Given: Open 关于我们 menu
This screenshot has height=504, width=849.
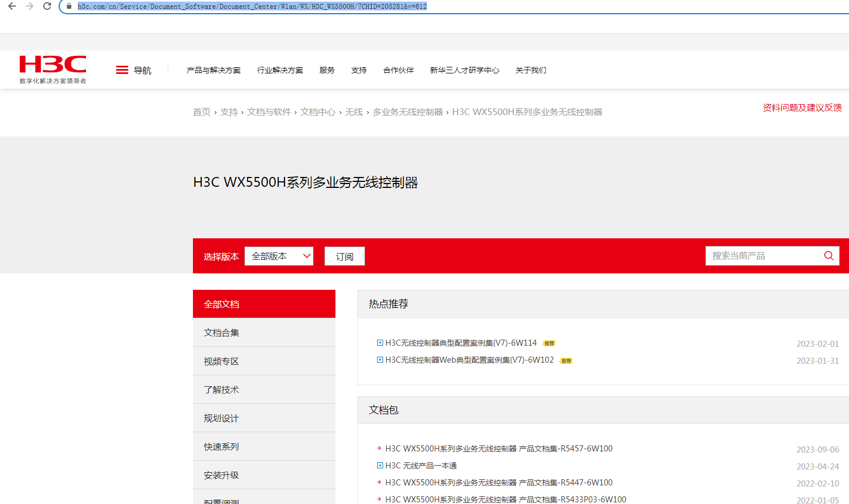Looking at the screenshot, I should point(531,70).
